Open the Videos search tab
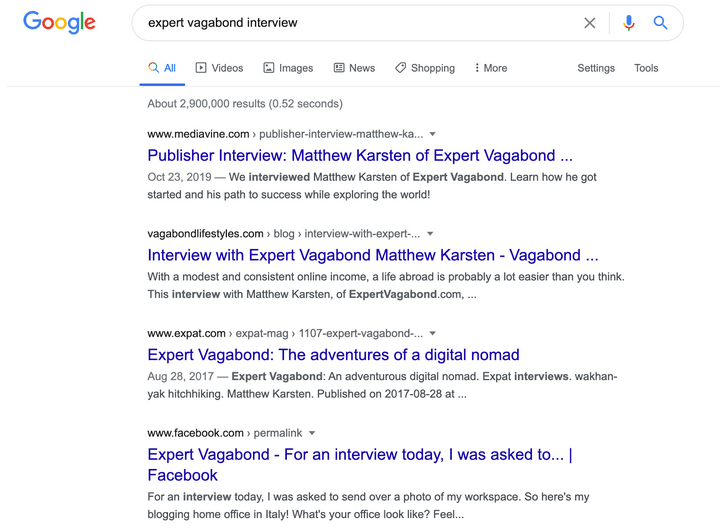Viewport: 720px width, 530px height. pyautogui.click(x=219, y=68)
